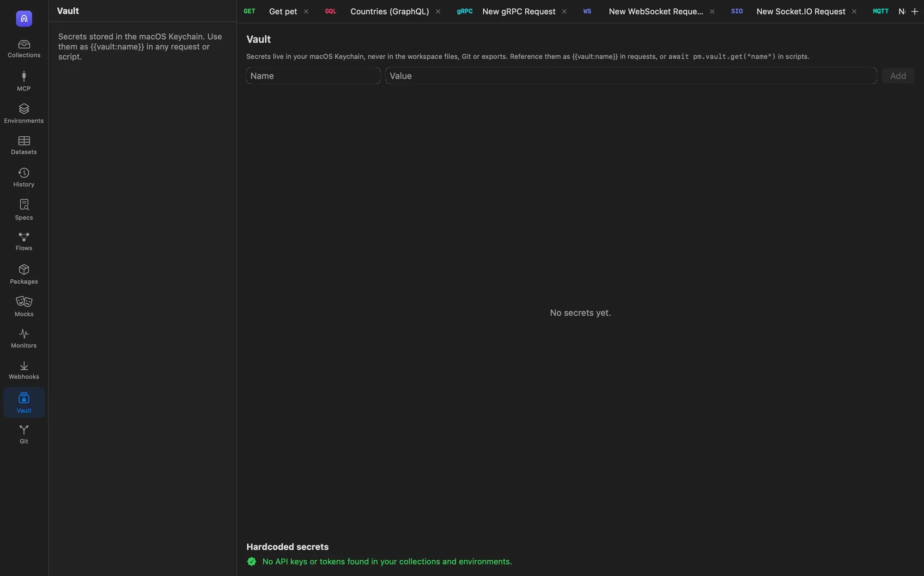The height and width of the screenshot is (576, 924).
Task: Add a new request tab with plus
Action: click(x=914, y=12)
